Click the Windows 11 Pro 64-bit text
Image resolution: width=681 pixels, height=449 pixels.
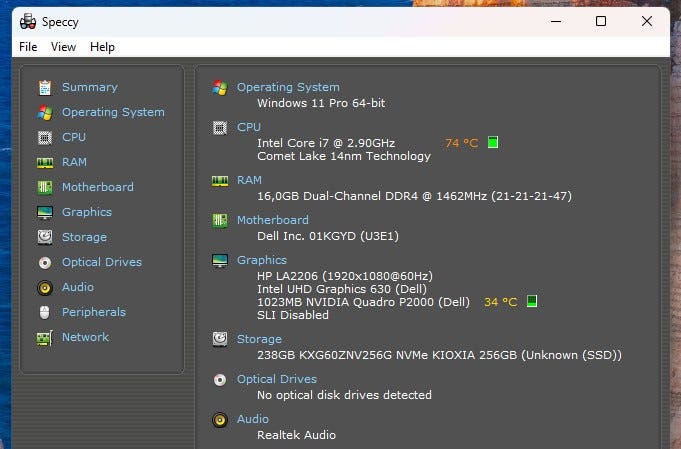point(321,103)
